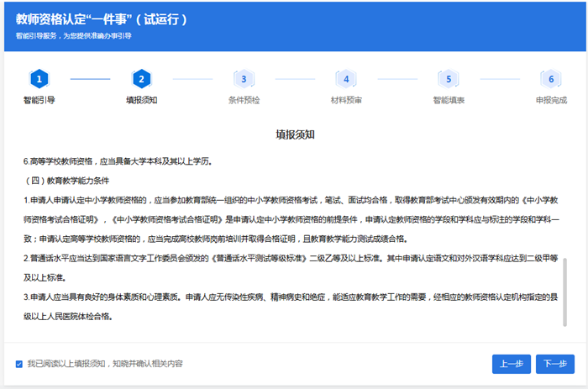
Task: Click the progress line between steps 1 and 2
Action: tap(91, 79)
